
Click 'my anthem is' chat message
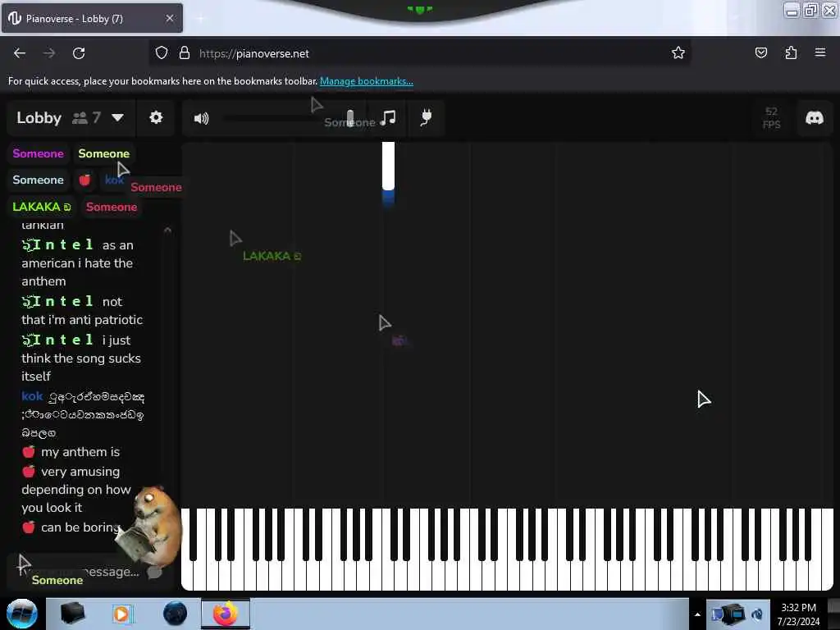tap(80, 452)
